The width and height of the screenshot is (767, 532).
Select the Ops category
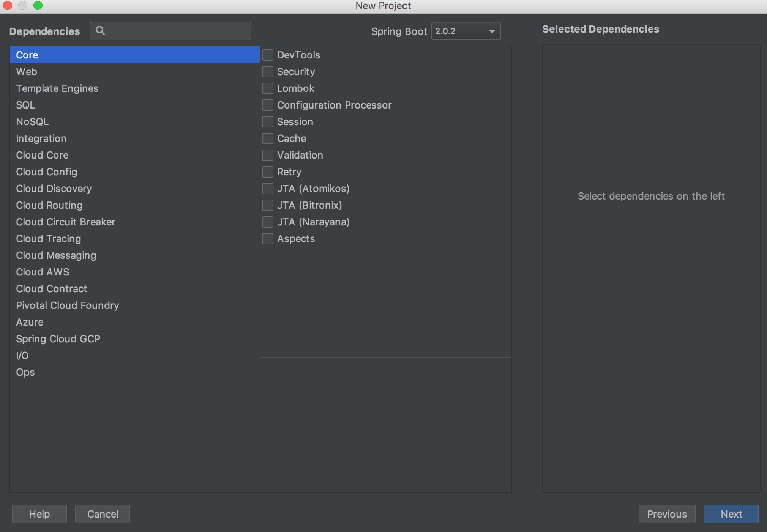point(25,372)
